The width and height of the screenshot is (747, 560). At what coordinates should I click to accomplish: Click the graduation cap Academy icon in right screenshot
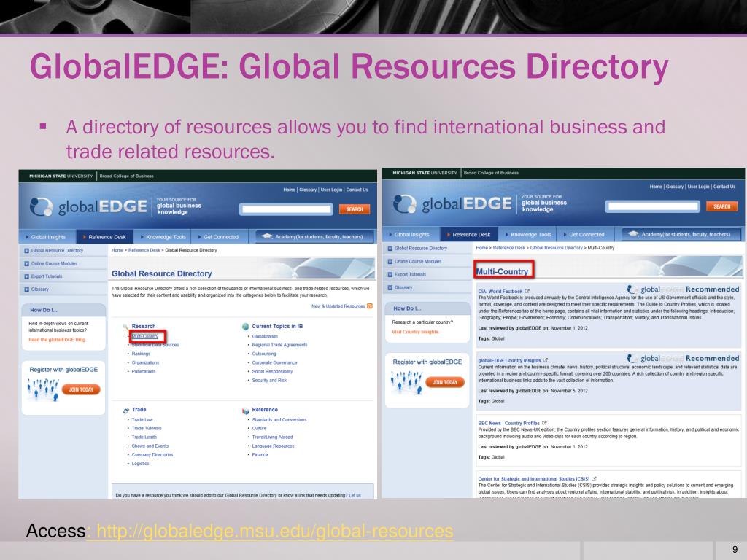(x=633, y=234)
